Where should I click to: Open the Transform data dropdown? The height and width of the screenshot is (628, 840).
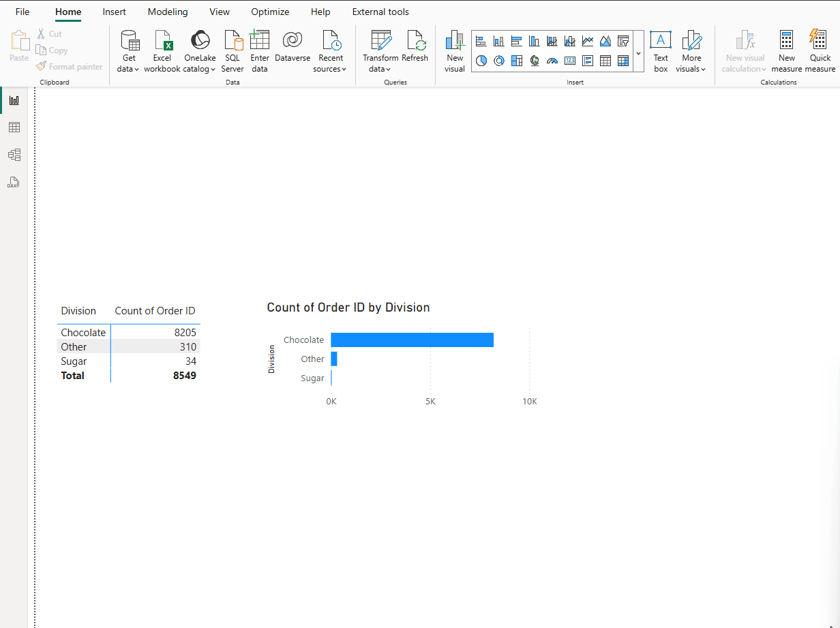(380, 52)
